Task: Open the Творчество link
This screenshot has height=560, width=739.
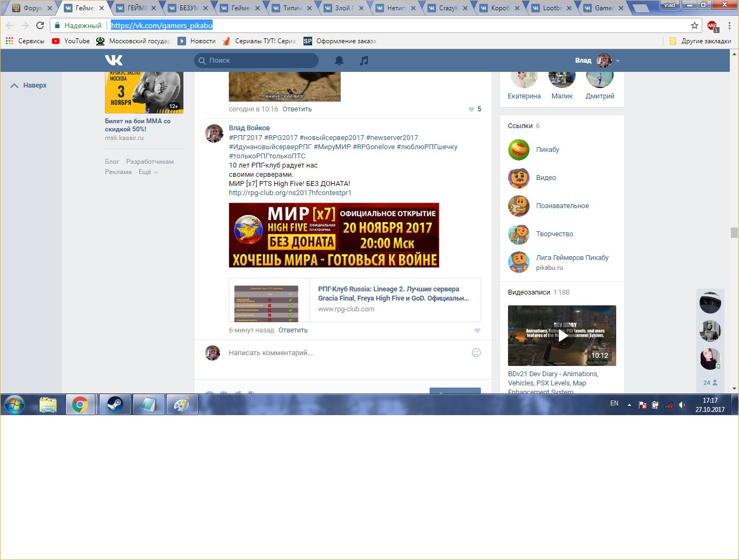Action: pos(555,234)
